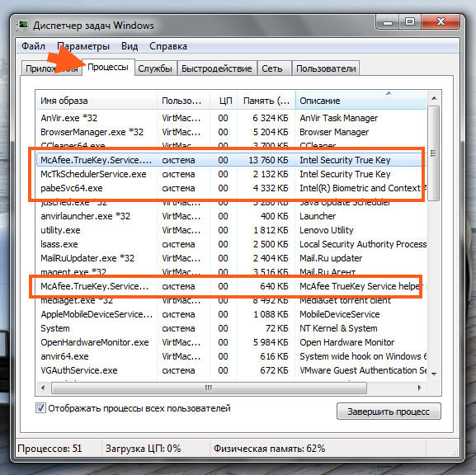Sort by Описание column header
Screen dimensions: 476x475
click(x=361, y=101)
